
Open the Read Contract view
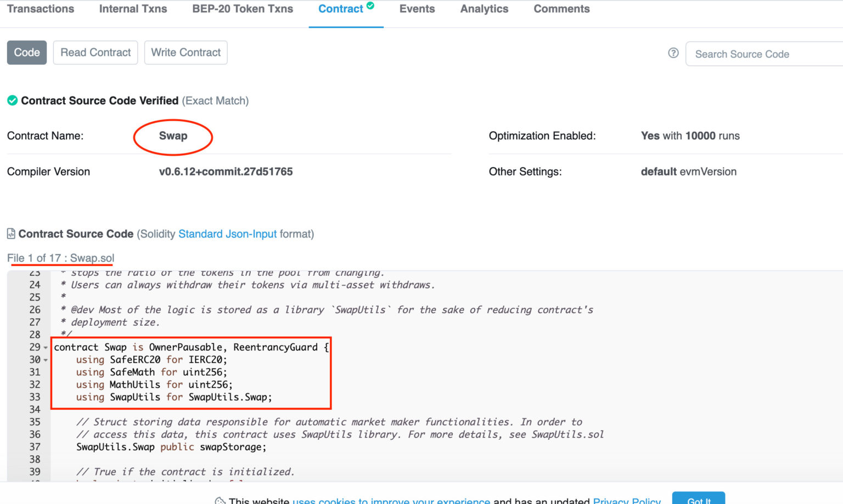pyautogui.click(x=95, y=53)
